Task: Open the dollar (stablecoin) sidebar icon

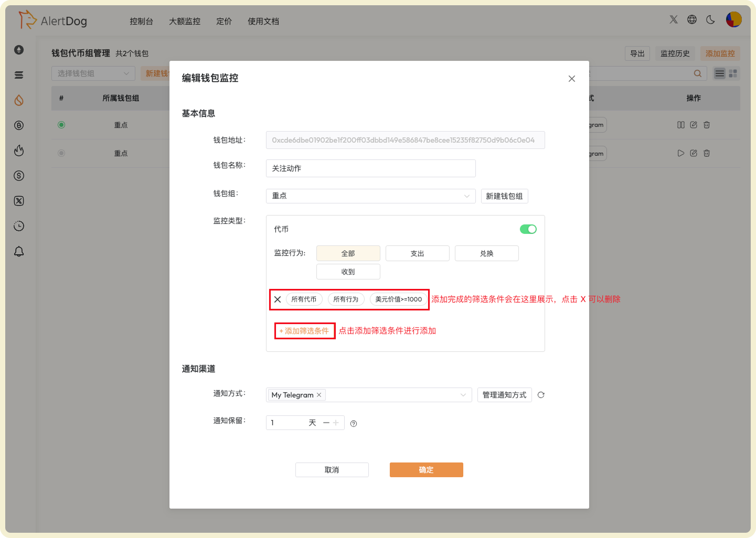Action: [19, 176]
